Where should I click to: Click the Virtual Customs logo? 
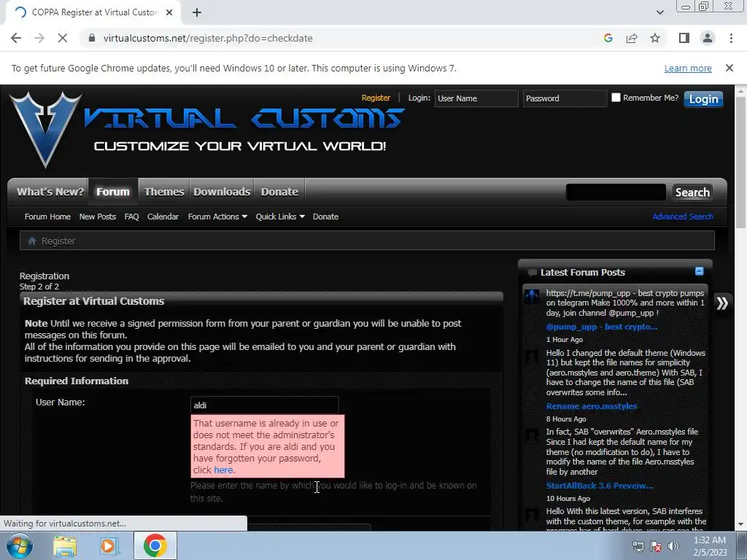pyautogui.click(x=206, y=128)
